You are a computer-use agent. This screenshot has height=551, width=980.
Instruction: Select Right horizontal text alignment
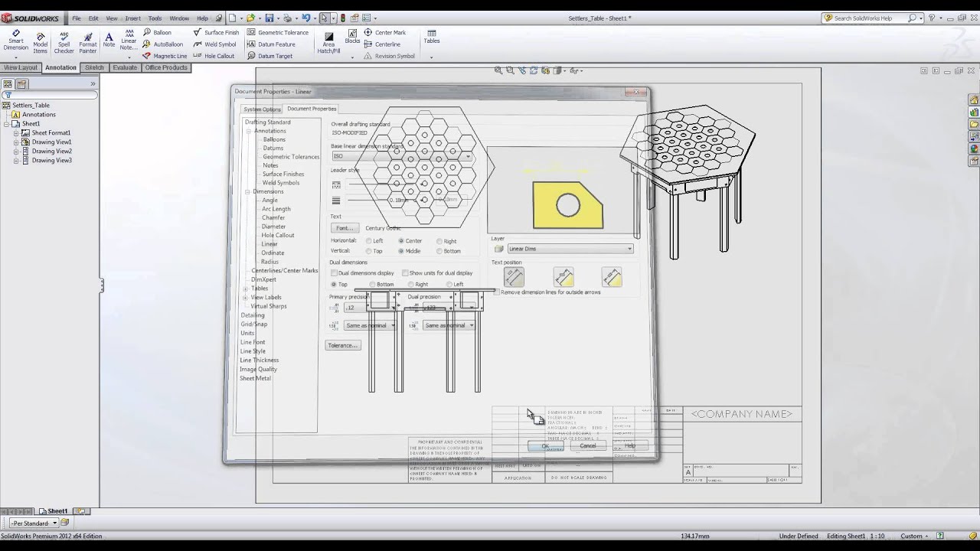click(x=439, y=241)
